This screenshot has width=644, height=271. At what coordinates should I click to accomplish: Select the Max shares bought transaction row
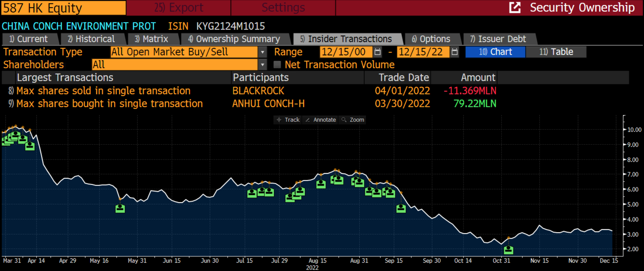click(109, 104)
